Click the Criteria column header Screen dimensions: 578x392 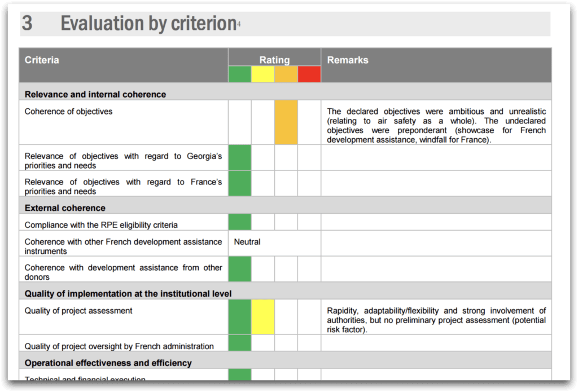(42, 60)
